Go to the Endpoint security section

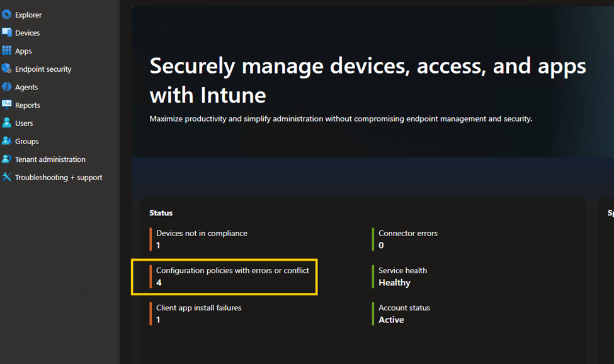[x=43, y=69]
